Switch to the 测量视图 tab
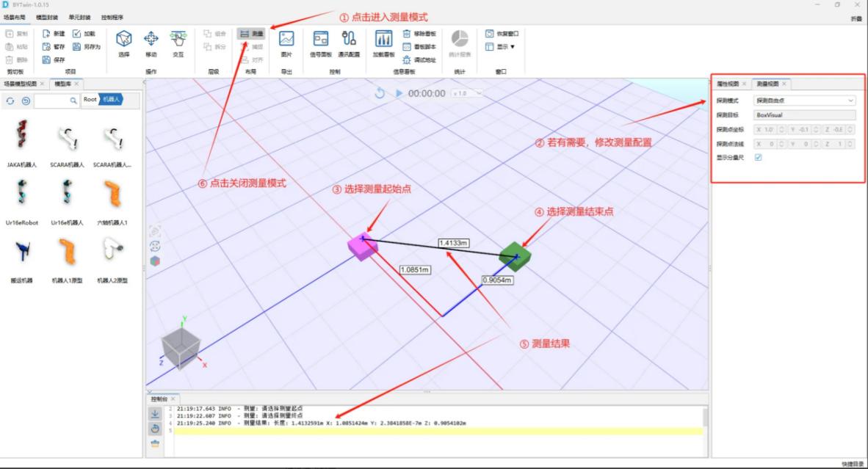Image resolution: width=868 pixels, height=469 pixels. [767, 84]
